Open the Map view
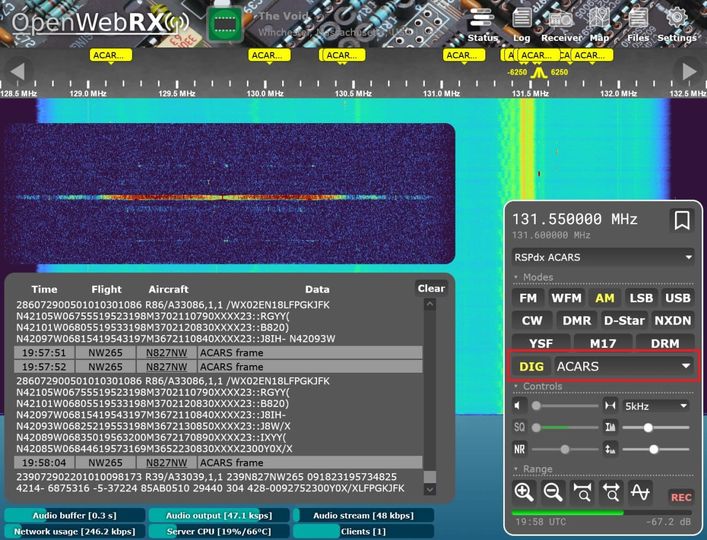Image resolution: width=707 pixels, height=540 pixels. (599, 24)
